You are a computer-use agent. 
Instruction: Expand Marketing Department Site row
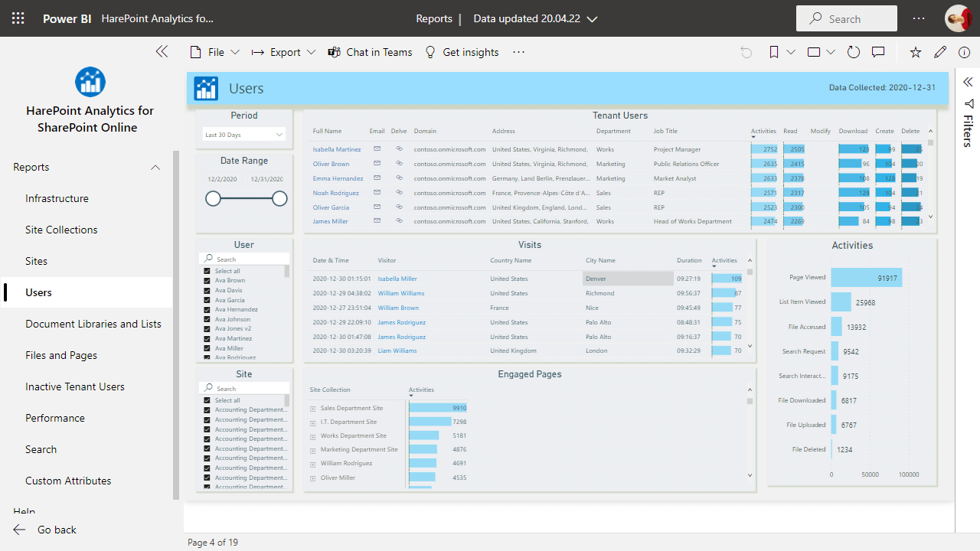click(312, 450)
